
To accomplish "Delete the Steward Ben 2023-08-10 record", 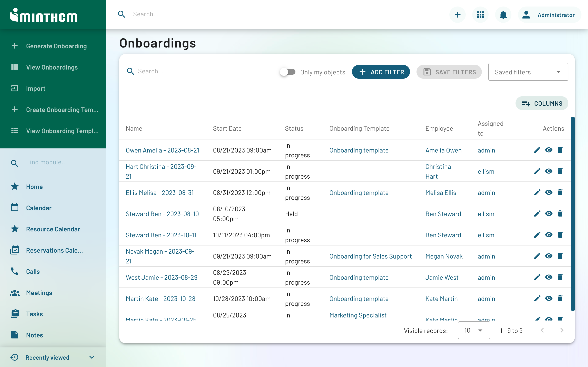I will pyautogui.click(x=560, y=214).
